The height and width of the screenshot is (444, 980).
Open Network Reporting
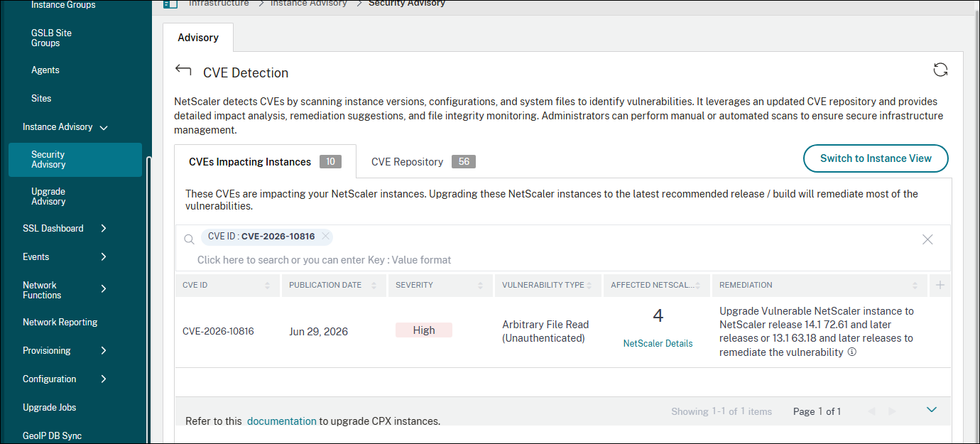pos(60,322)
